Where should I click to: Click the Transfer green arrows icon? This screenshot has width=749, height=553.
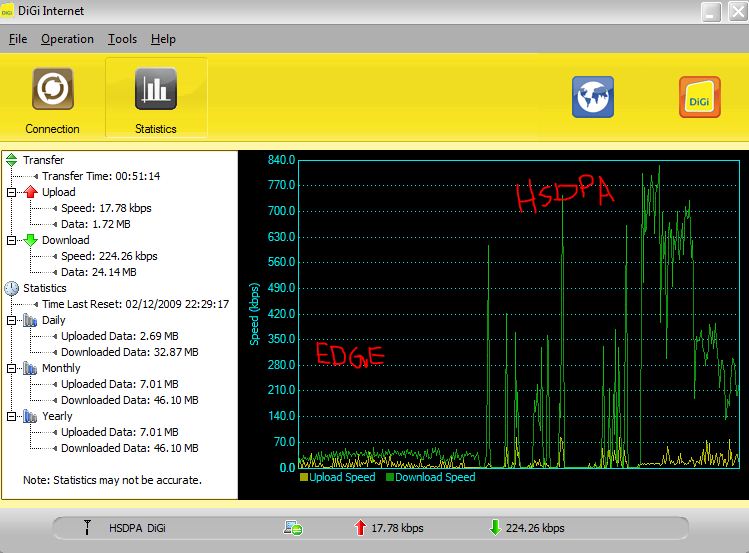tap(12, 160)
